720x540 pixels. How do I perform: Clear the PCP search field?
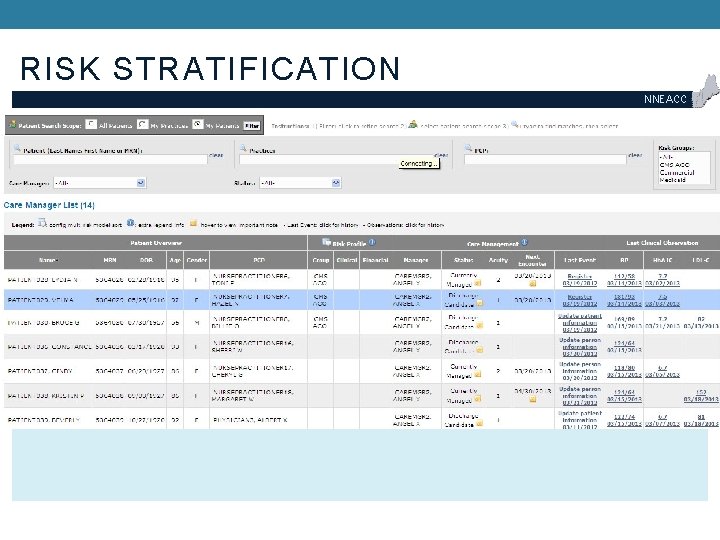click(x=635, y=156)
